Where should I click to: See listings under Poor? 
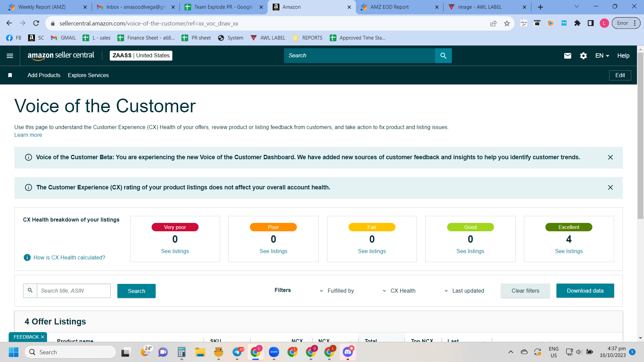(x=273, y=251)
